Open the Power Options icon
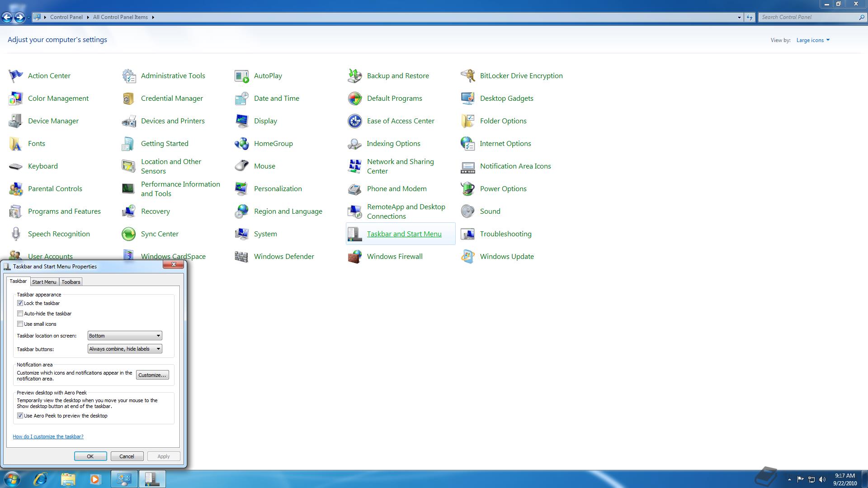This screenshot has width=868, height=488. click(x=468, y=189)
